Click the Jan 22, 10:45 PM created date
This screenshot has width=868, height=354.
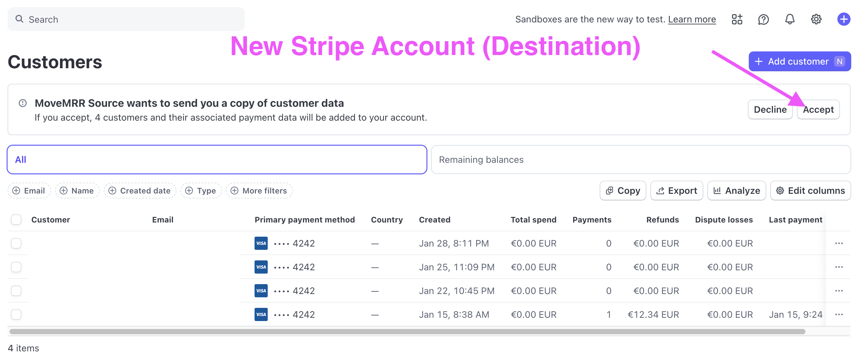click(457, 290)
